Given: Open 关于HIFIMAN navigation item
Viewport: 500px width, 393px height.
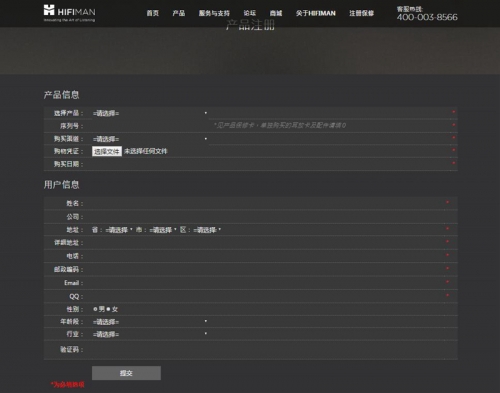Looking at the screenshot, I should click(316, 13).
